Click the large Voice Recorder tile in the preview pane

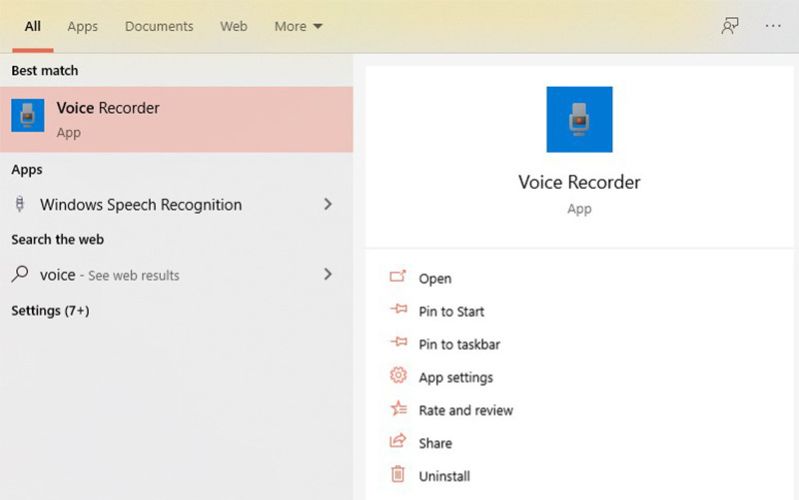pyautogui.click(x=579, y=119)
